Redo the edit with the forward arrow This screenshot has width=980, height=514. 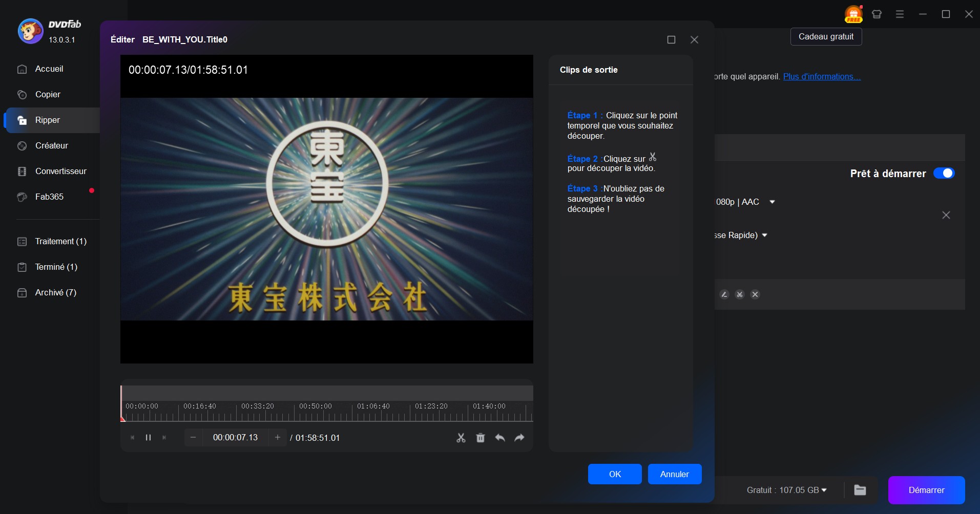click(519, 438)
